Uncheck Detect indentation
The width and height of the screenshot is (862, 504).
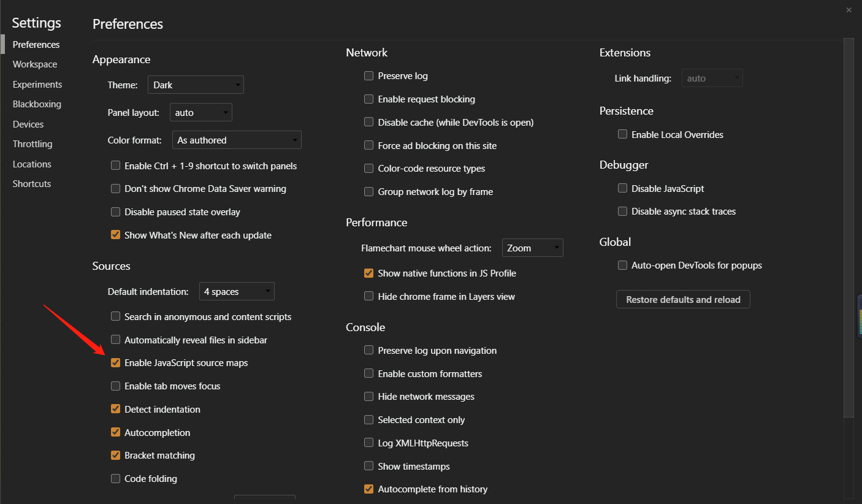point(115,409)
